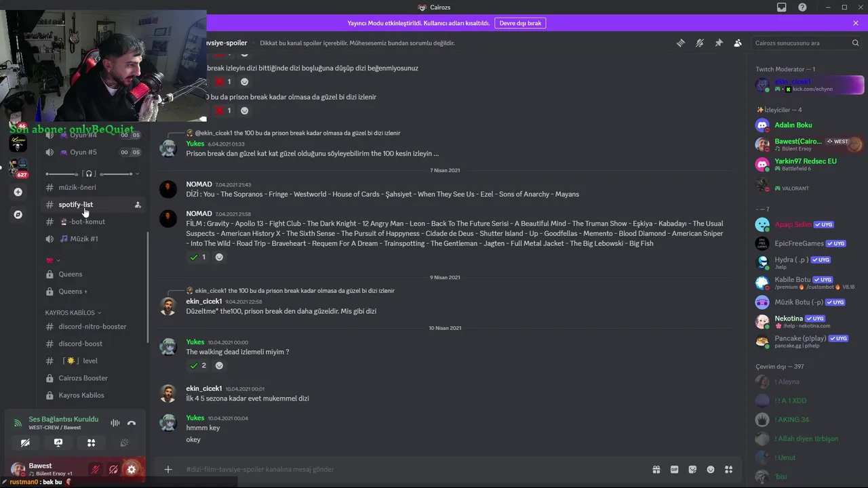Screen dimensions: 868x488
Task: Open the gift icon in message bar
Action: point(656,469)
